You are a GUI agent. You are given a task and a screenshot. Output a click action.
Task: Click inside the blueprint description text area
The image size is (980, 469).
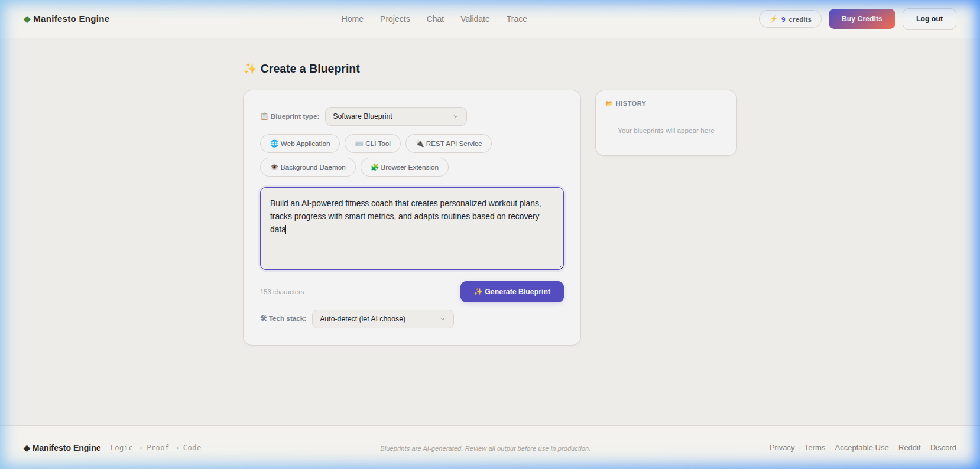[411, 248]
